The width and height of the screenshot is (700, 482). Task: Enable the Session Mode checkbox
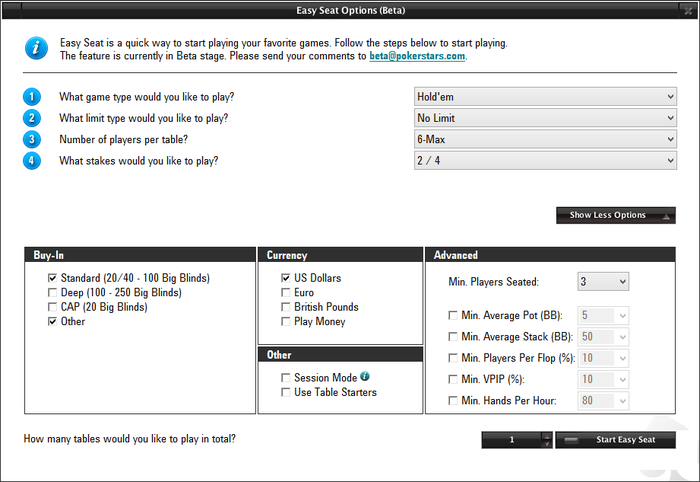tap(286, 378)
